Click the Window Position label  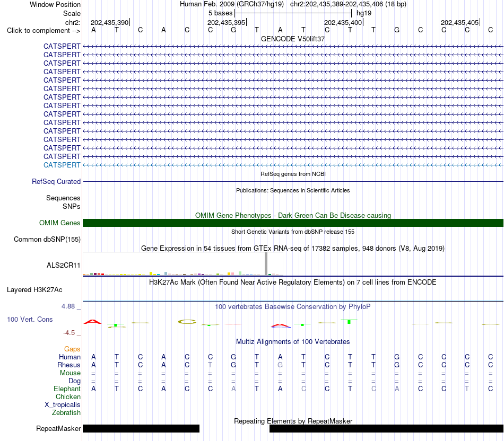[55, 4]
